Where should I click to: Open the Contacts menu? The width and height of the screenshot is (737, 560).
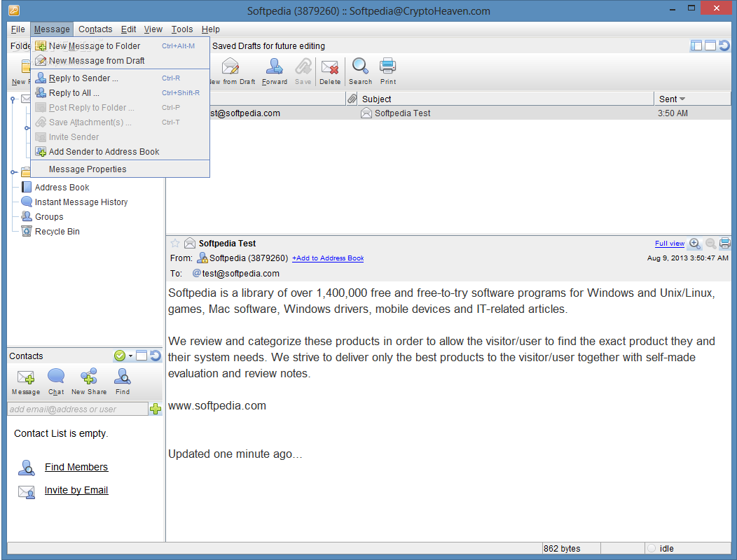click(95, 29)
